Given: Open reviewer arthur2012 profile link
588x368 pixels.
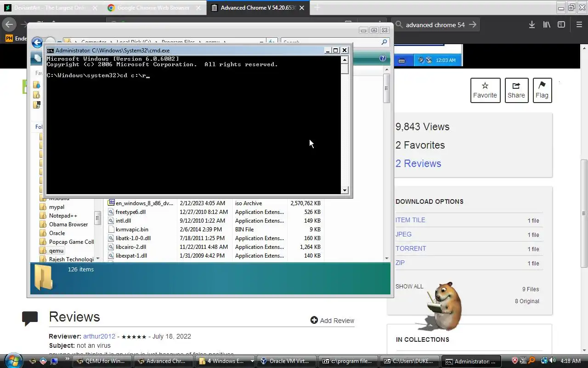Looking at the screenshot, I should [x=99, y=336].
